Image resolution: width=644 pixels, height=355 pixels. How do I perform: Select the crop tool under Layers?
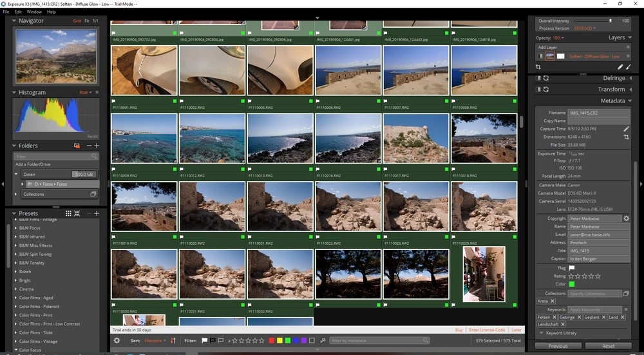[538, 66]
